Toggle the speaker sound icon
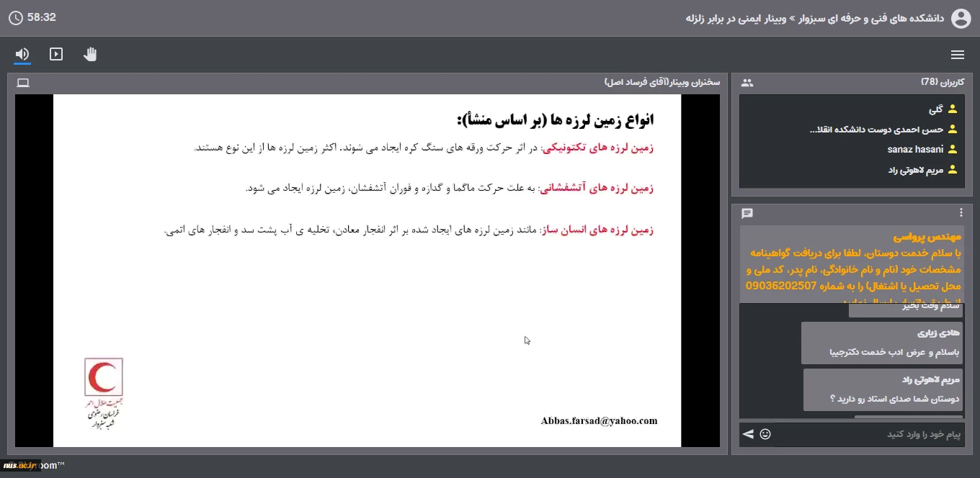The height and width of the screenshot is (478, 980). [22, 54]
